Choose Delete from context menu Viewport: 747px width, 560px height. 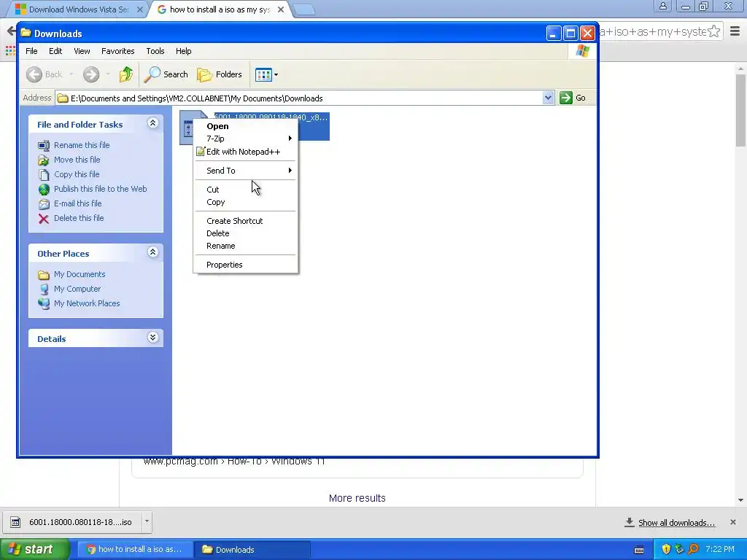[245, 233]
